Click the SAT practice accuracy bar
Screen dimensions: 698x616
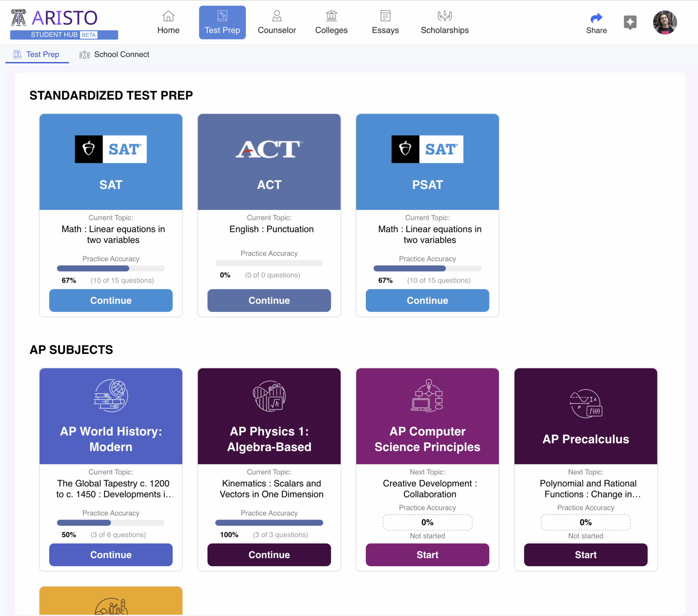pos(111,269)
